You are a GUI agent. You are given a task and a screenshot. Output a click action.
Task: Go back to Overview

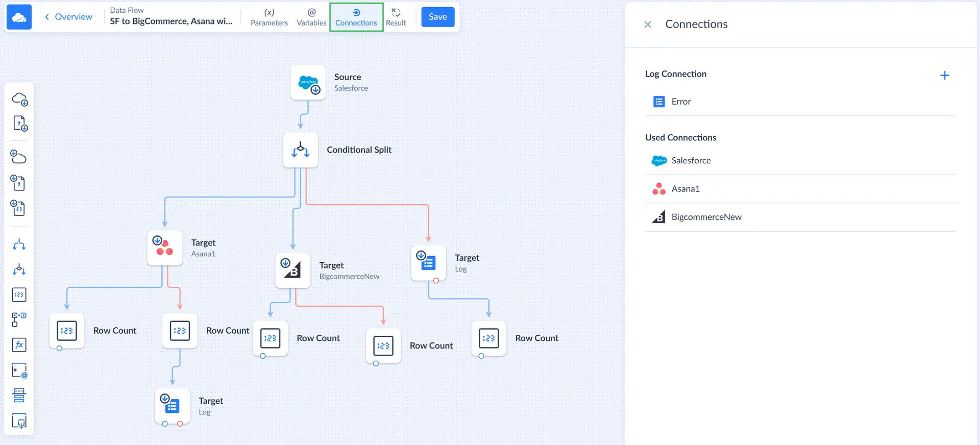[x=68, y=17]
